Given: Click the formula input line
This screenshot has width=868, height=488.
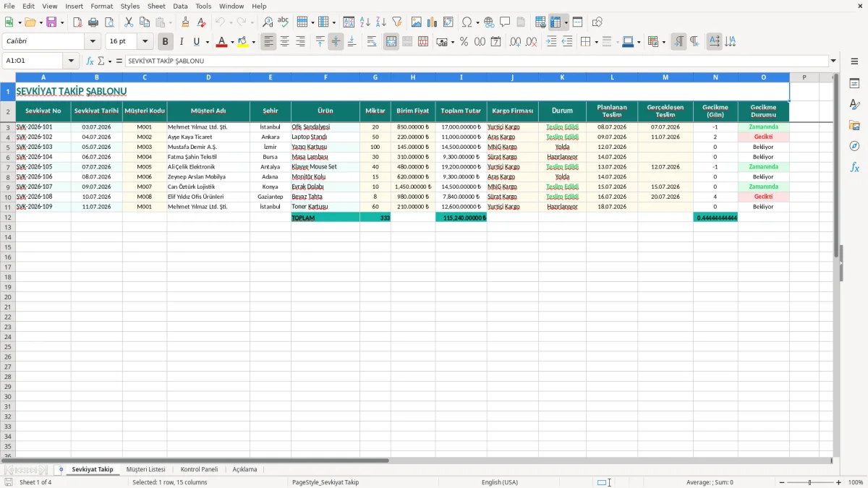Looking at the screenshot, I should point(476,61).
